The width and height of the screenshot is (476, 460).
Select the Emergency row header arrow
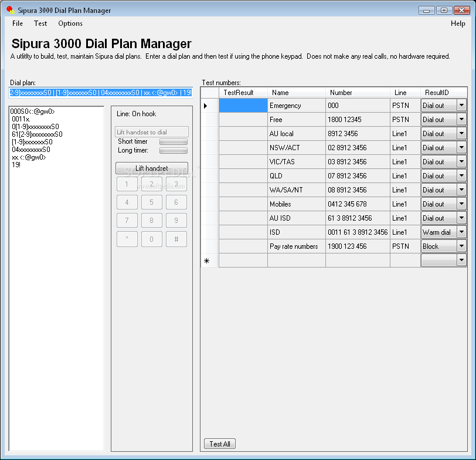coord(210,106)
